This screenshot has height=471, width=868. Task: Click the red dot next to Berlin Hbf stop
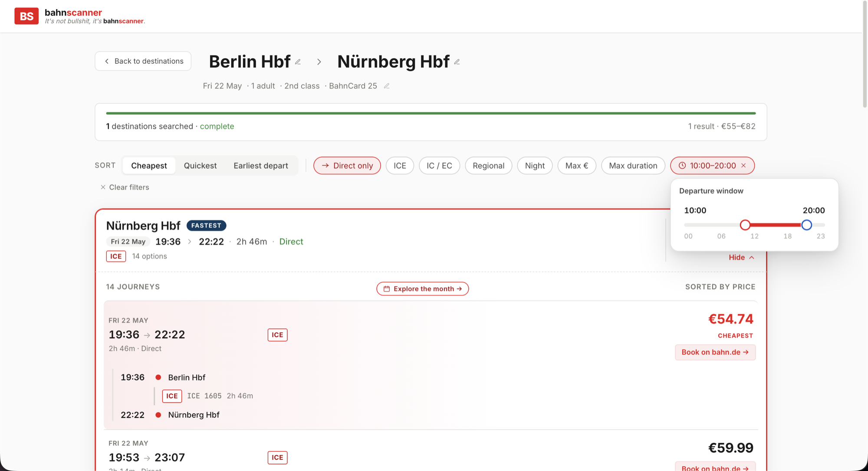pyautogui.click(x=158, y=377)
